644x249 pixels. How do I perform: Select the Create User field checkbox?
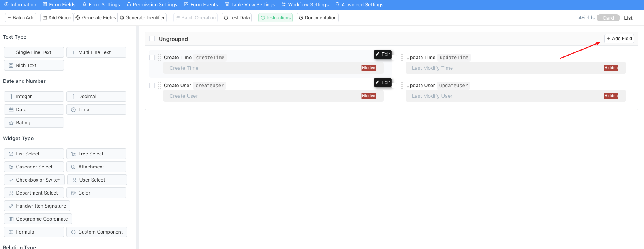click(152, 86)
